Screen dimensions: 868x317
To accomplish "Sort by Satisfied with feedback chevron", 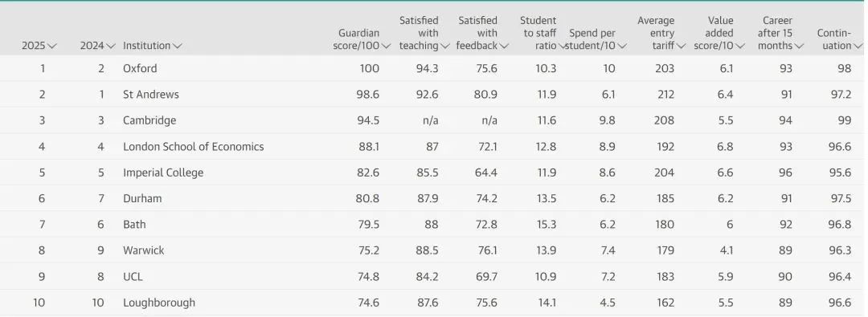I will (x=504, y=46).
